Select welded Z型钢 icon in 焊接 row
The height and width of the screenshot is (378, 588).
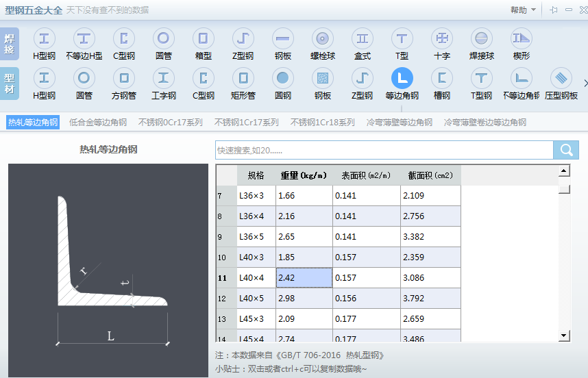coord(243,38)
